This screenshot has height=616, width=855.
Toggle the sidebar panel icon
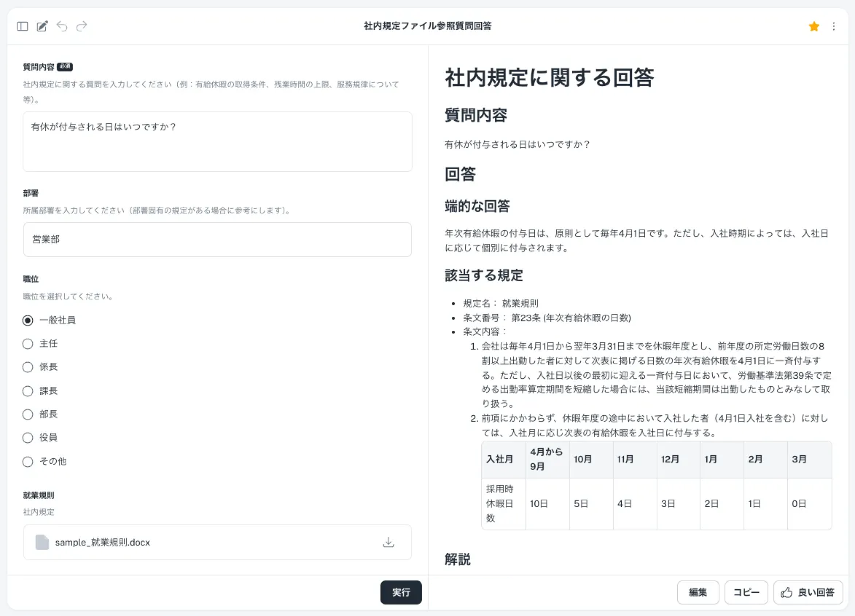pyautogui.click(x=22, y=26)
